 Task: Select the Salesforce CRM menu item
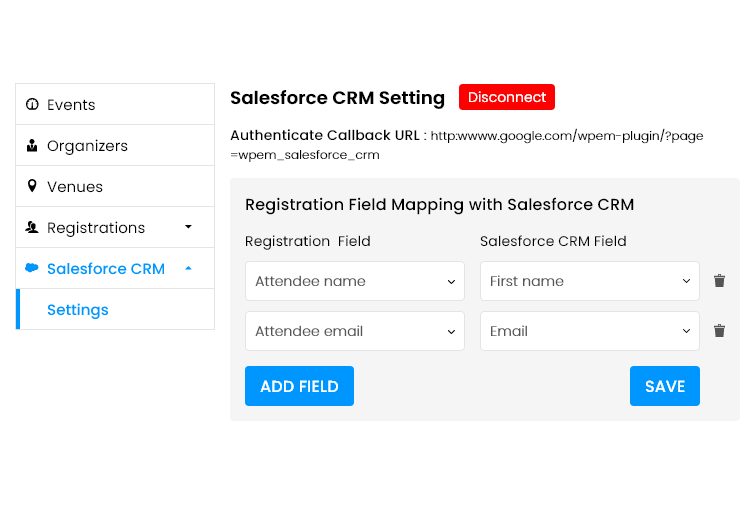pos(115,268)
